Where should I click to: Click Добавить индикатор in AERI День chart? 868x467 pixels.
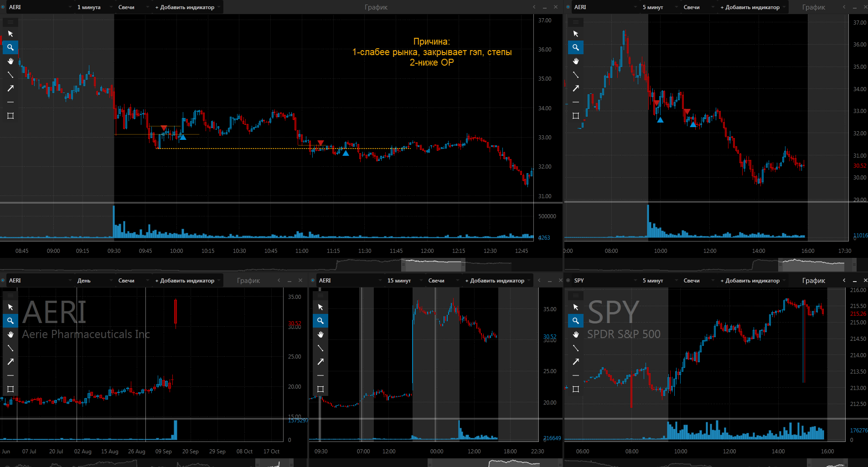[x=187, y=280]
